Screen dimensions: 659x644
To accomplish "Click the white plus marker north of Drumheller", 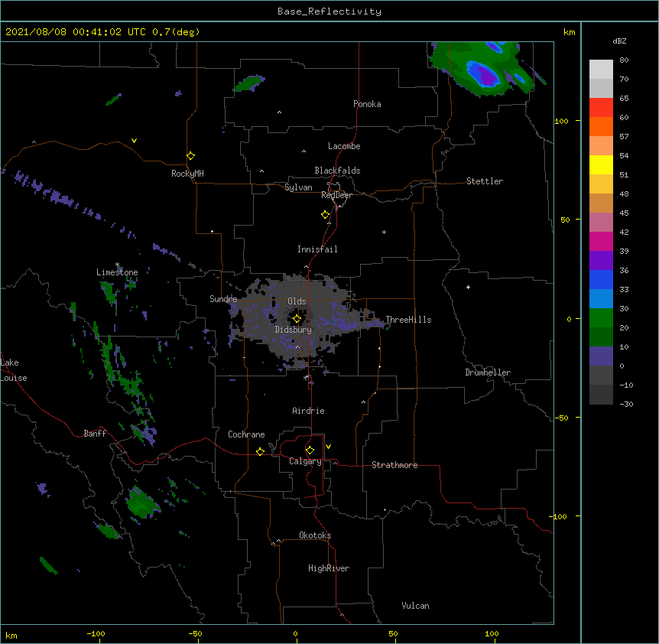I will click(x=468, y=287).
